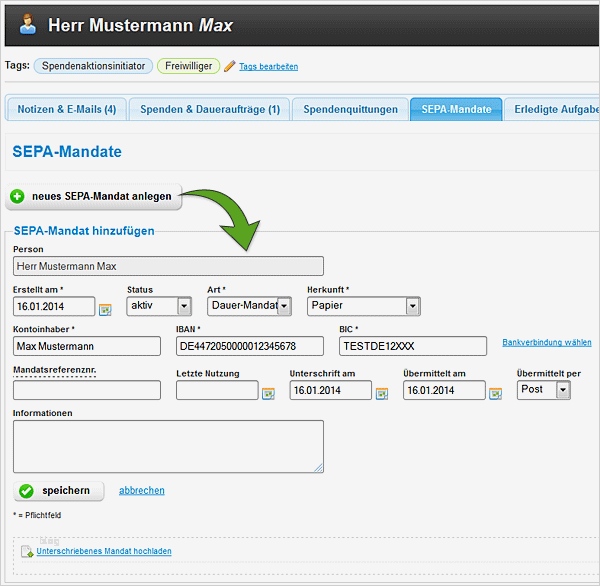
Task: Click the Herr Mustermann Max page title
Action: tap(140, 25)
